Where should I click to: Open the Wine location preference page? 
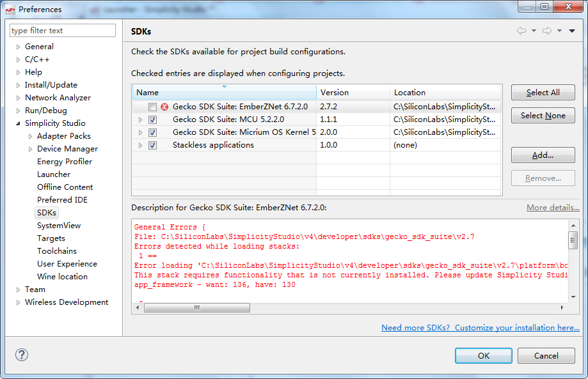[62, 276]
